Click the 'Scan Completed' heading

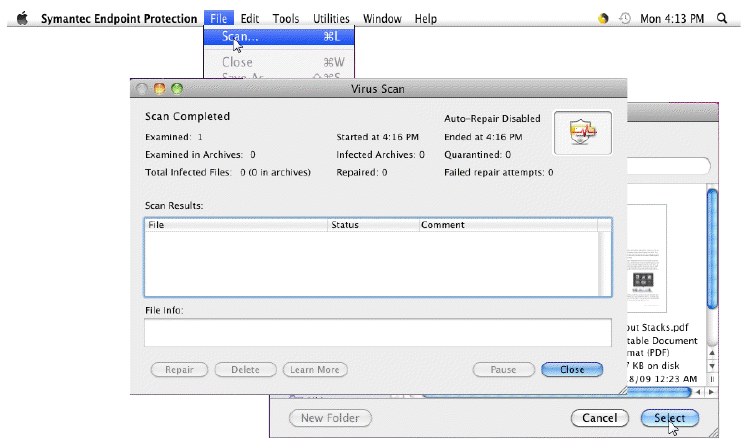[187, 116]
